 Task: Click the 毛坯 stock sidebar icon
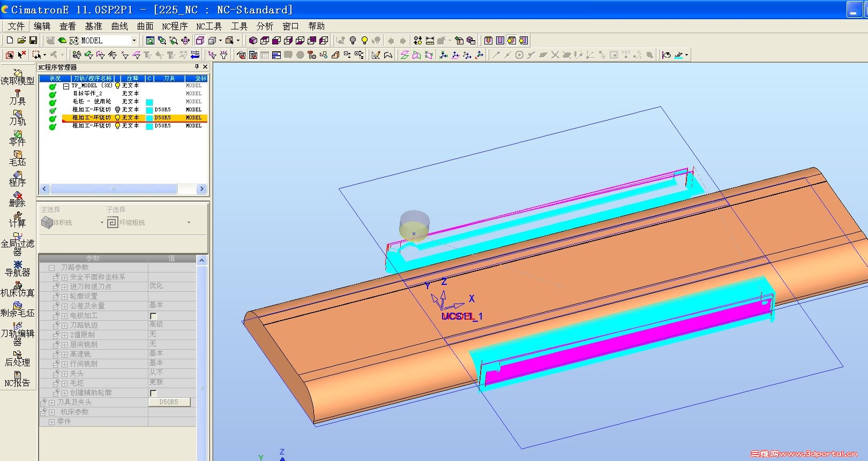coord(17,158)
